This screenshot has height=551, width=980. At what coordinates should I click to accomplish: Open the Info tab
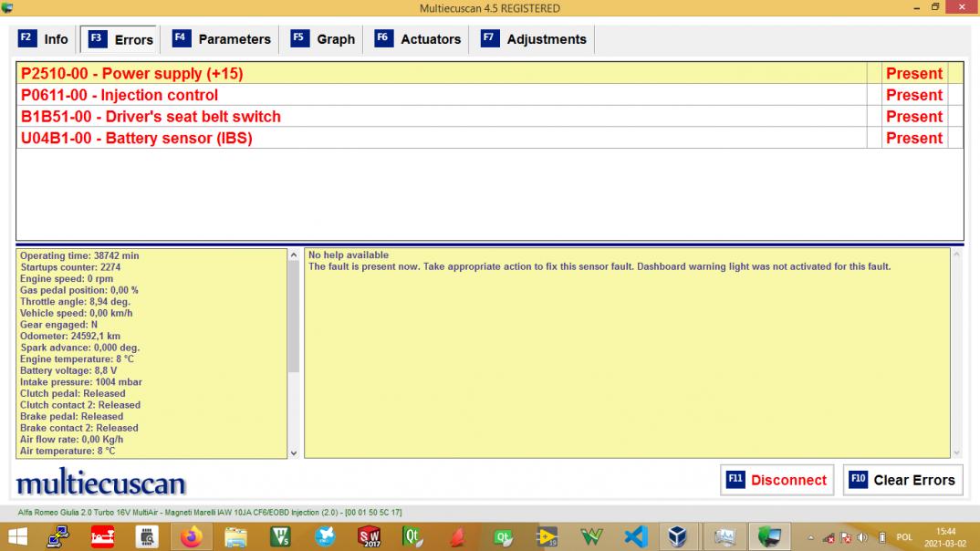[x=43, y=39]
